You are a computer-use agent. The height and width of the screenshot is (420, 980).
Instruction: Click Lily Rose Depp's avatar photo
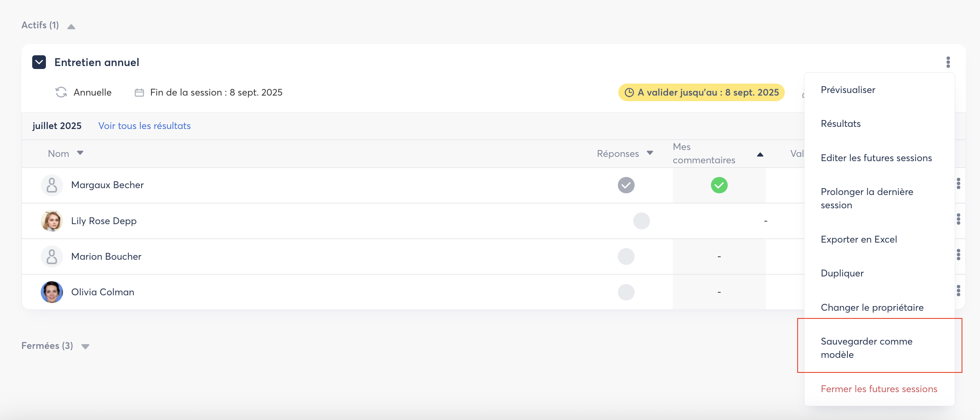pos(51,221)
